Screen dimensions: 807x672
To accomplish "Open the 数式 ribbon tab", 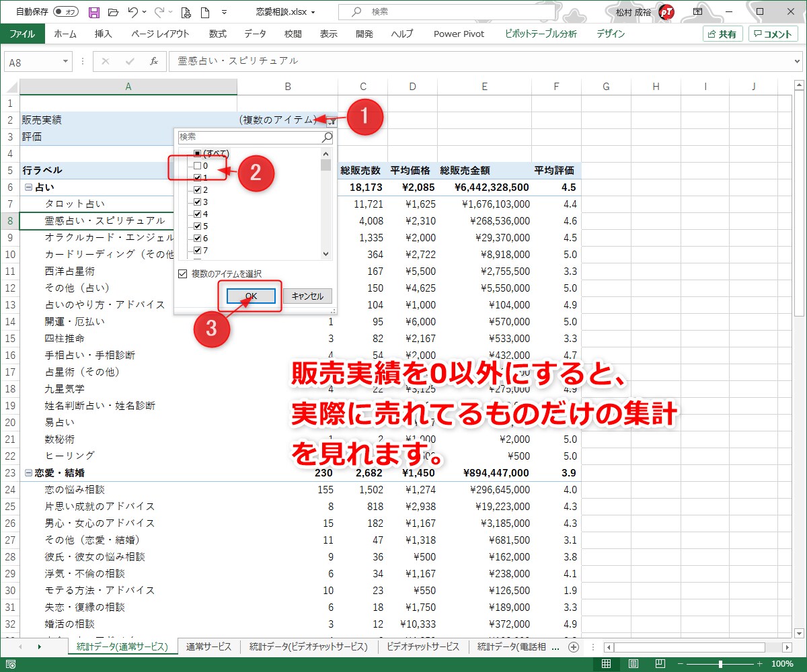I will coord(218,34).
